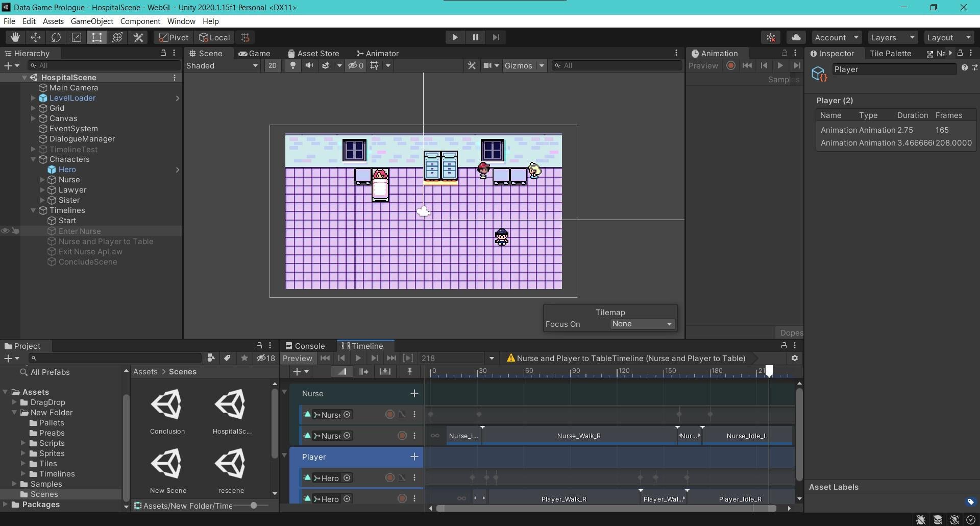Viewport: 980px width, 526px height.
Task: Select the Hand tool
Action: [15, 37]
